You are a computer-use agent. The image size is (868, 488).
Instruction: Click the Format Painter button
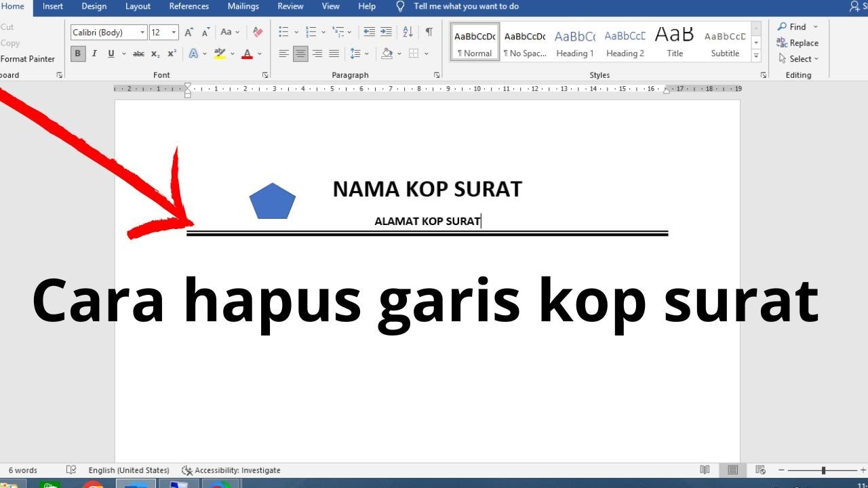tap(28, 59)
